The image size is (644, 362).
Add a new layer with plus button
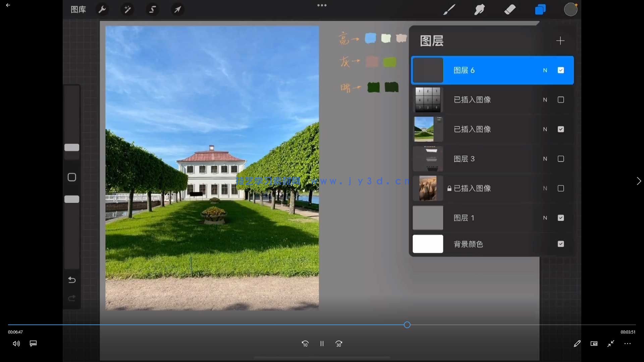[560, 41]
